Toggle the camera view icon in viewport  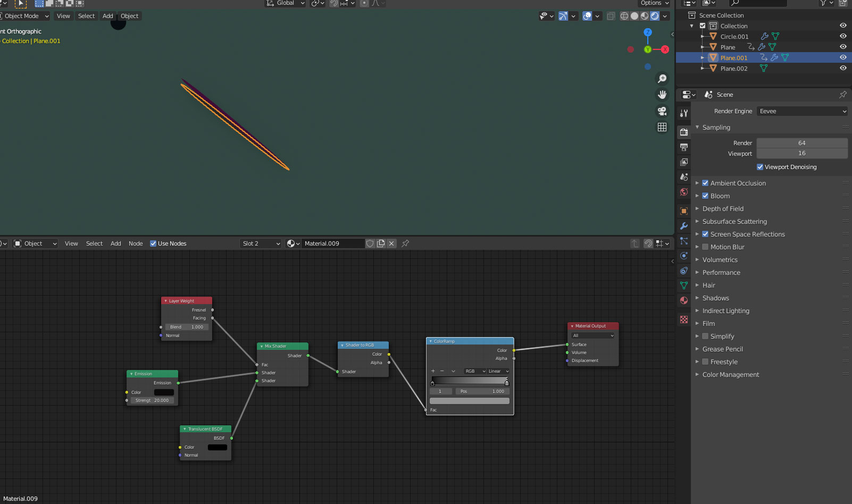click(662, 111)
